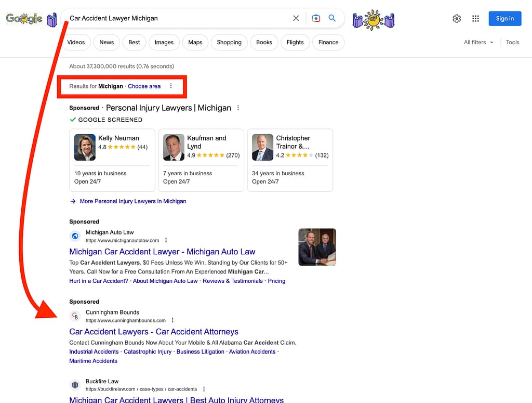The image size is (532, 403).
Task: Open Michigan Auto Law ad image thumbnail
Action: [x=317, y=247]
